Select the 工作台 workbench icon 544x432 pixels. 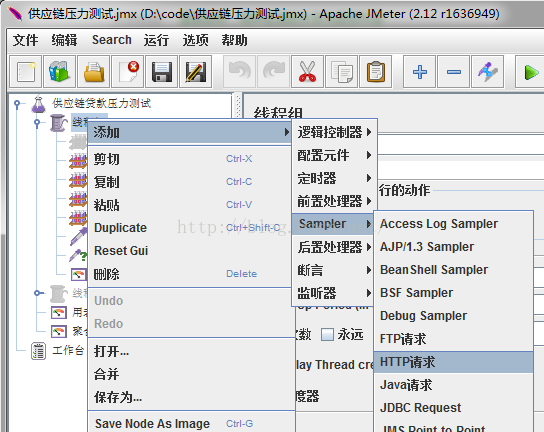(x=39, y=351)
